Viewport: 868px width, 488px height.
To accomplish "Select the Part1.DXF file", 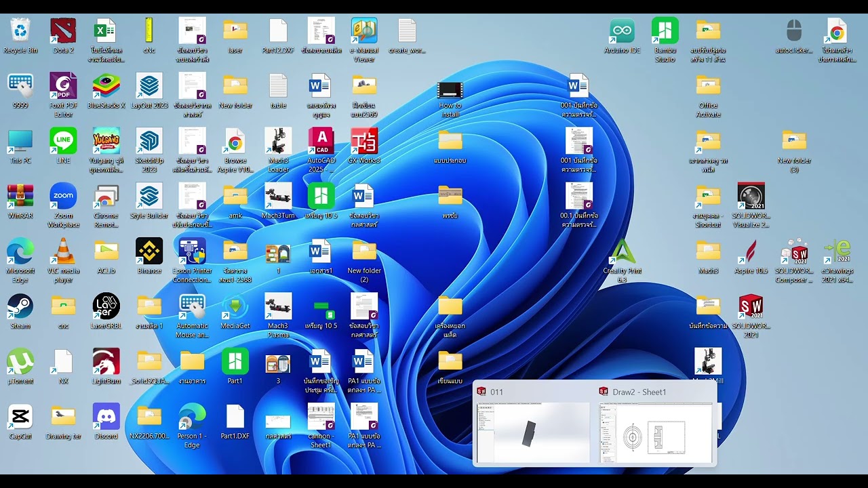I will coord(235,422).
